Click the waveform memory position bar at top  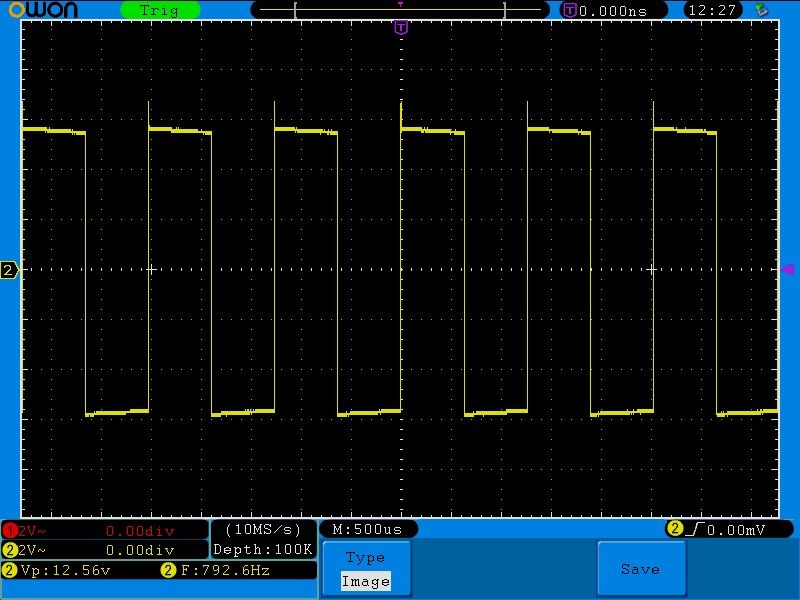tap(400, 10)
